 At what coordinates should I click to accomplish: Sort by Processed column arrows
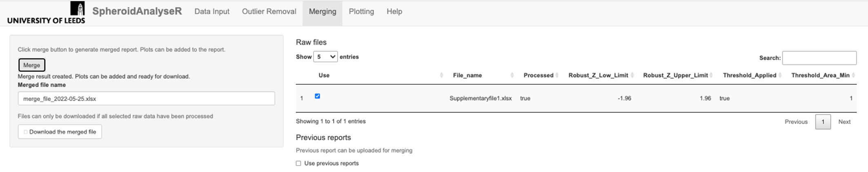click(558, 75)
